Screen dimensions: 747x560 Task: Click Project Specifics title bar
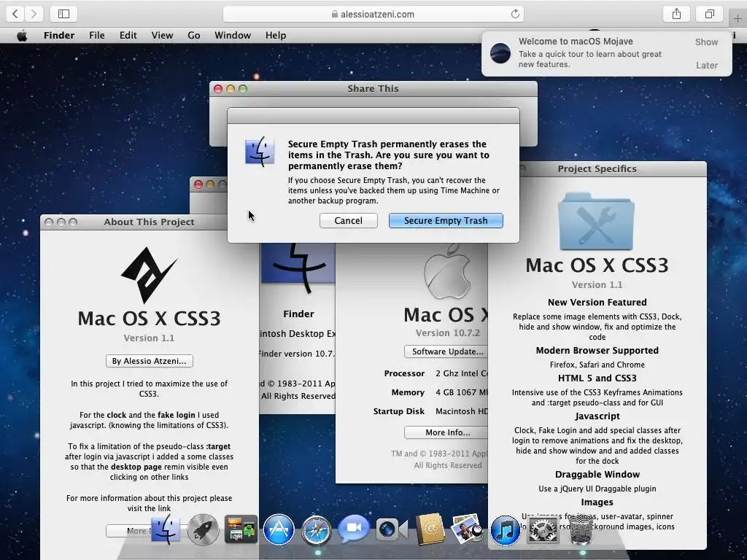point(597,168)
